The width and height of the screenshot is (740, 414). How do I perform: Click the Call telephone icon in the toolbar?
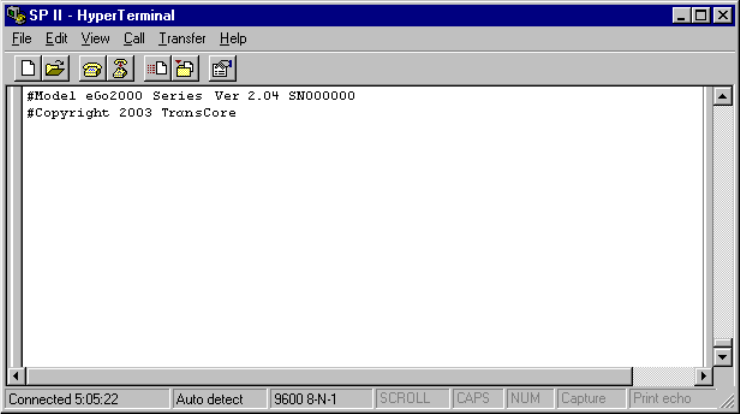pyautogui.click(x=92, y=69)
